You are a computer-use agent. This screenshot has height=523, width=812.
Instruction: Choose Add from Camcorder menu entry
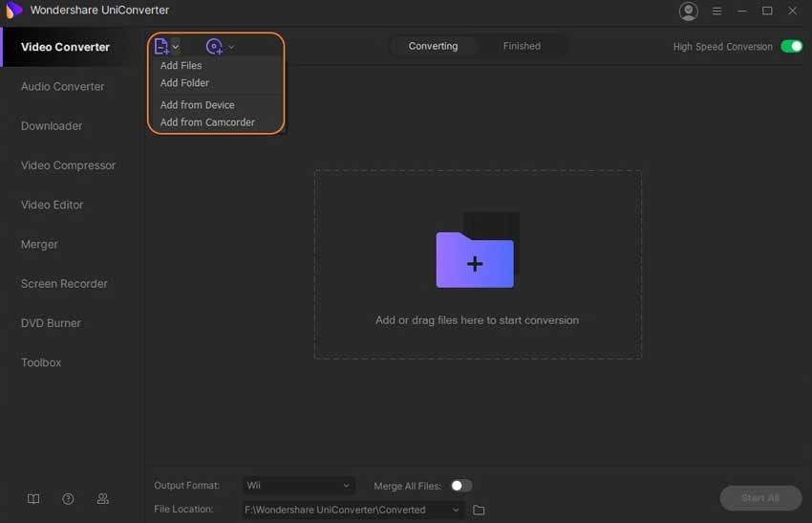(207, 122)
